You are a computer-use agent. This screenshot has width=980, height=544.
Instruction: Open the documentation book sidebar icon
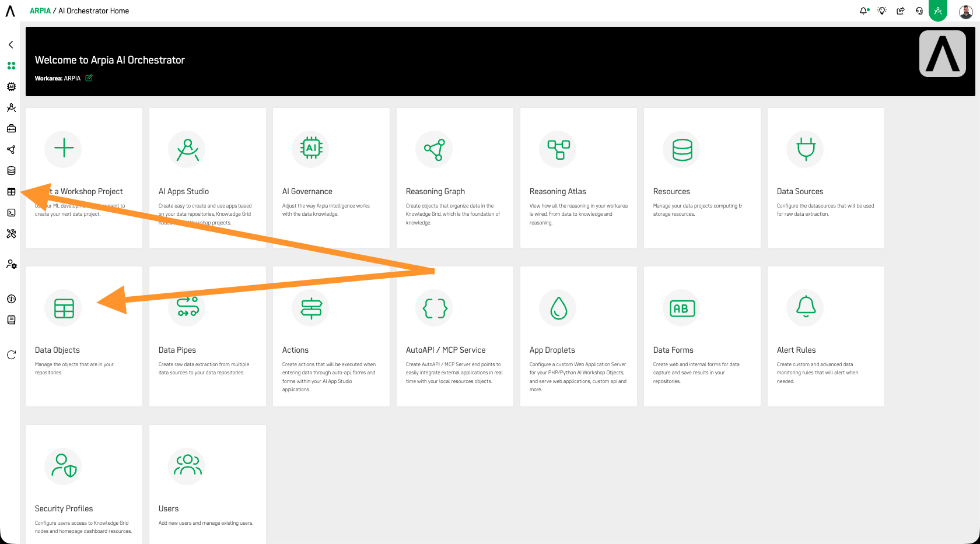(11, 320)
